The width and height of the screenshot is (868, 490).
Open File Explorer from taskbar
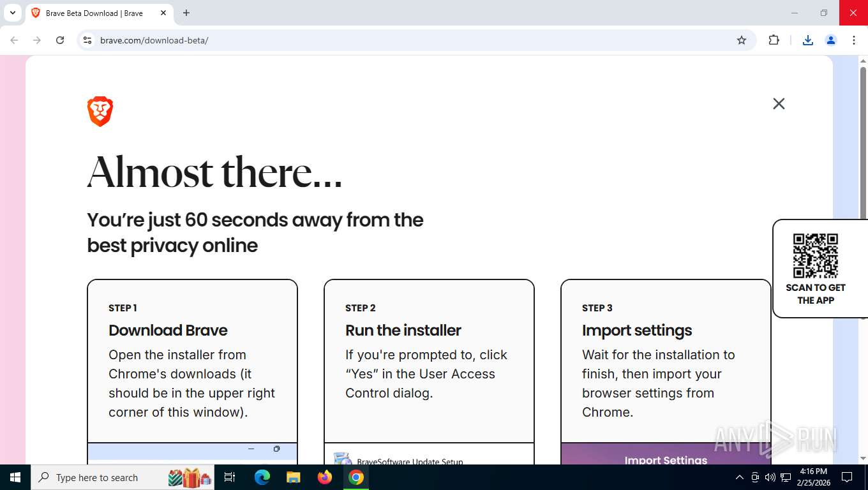click(293, 477)
